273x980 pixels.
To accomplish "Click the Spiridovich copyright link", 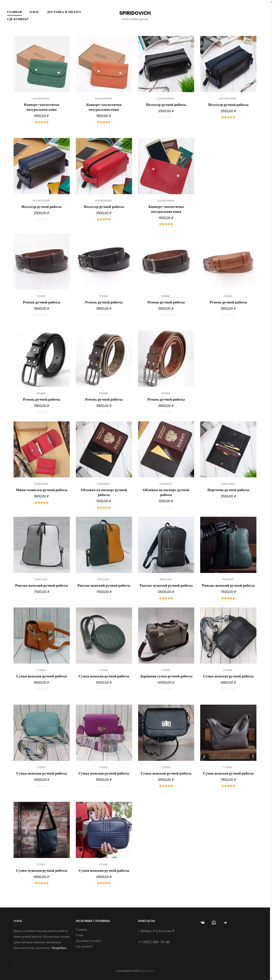I will tap(147, 971).
